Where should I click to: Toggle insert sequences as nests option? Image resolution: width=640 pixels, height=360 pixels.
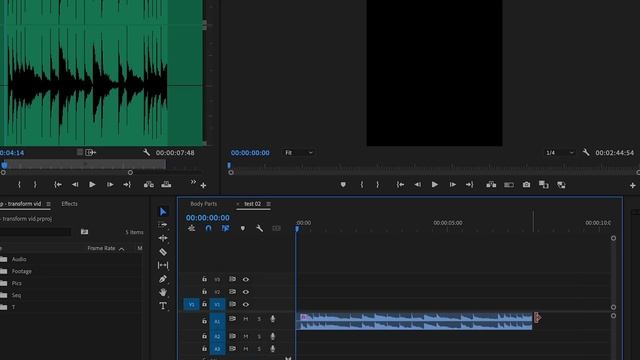pyautogui.click(x=191, y=228)
